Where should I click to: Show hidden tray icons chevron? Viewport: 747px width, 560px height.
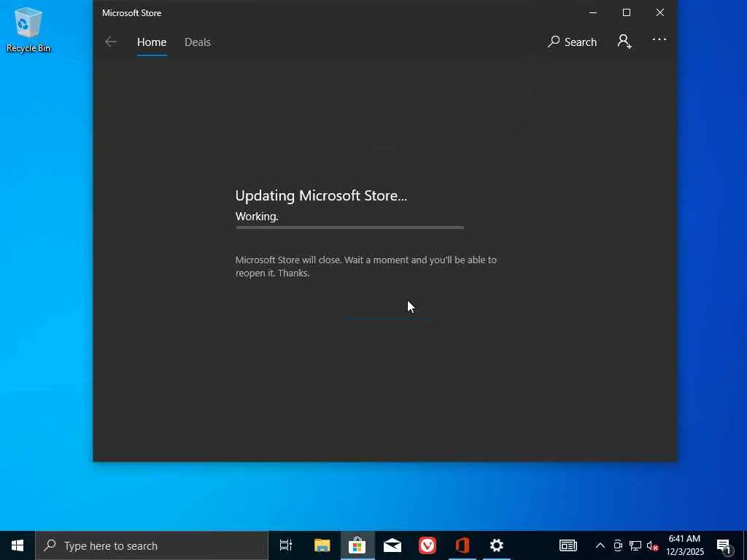pos(600,545)
